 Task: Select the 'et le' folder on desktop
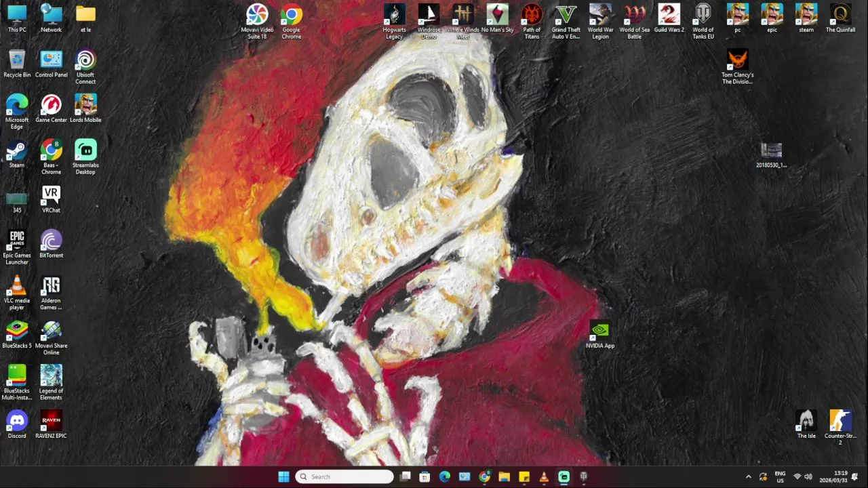[85, 18]
